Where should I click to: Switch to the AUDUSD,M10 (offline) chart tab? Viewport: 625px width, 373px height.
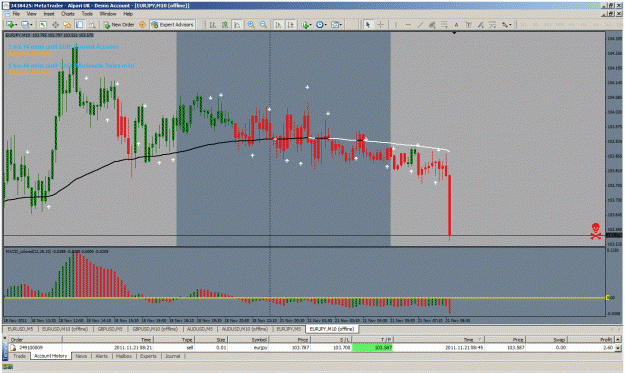pyautogui.click(x=245, y=329)
